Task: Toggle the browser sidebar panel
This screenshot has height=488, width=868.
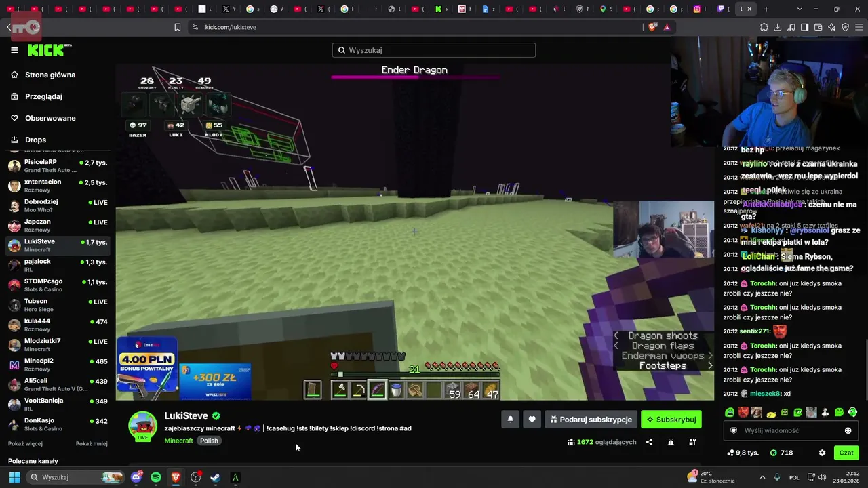Action: tap(804, 27)
